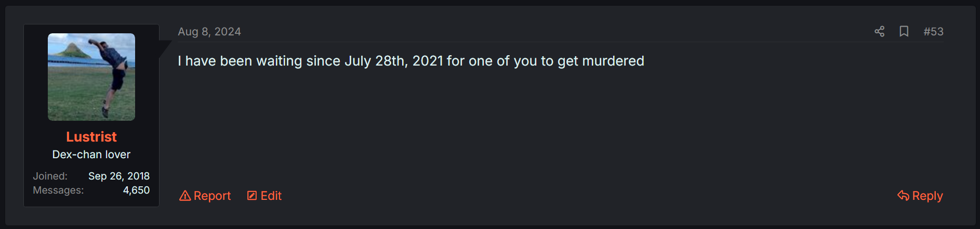Click the Dex-chan lover user title
This screenshot has width=980, height=229.
pyautogui.click(x=91, y=155)
